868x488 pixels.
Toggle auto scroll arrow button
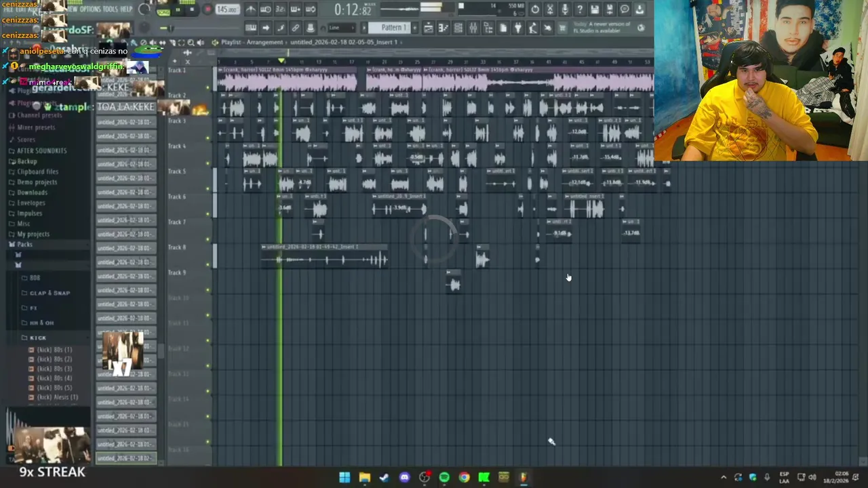[266, 28]
